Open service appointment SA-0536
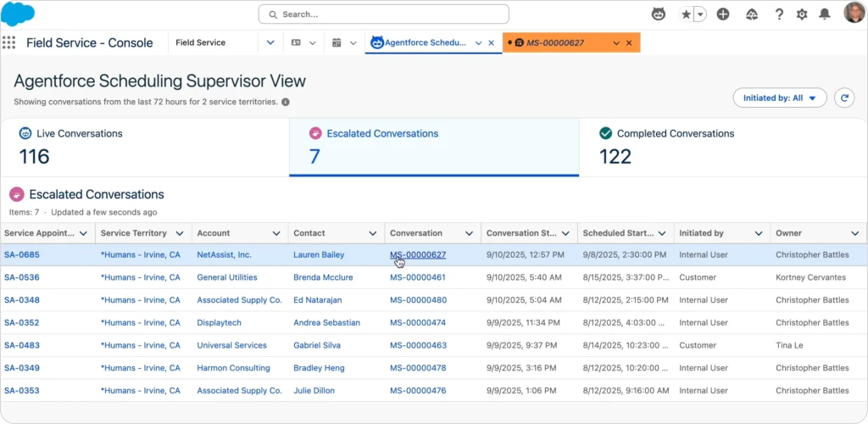The image size is (868, 424). (x=21, y=277)
